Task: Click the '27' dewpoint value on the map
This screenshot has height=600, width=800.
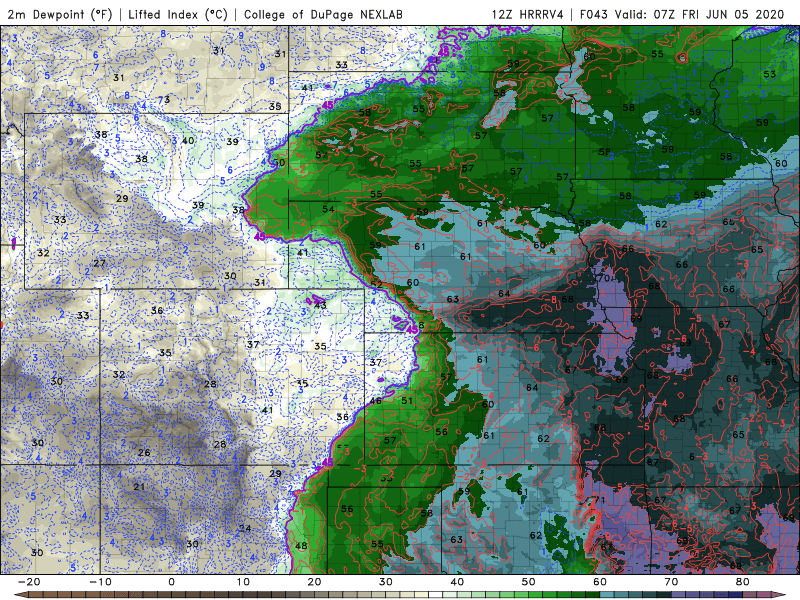Action: pos(99,263)
